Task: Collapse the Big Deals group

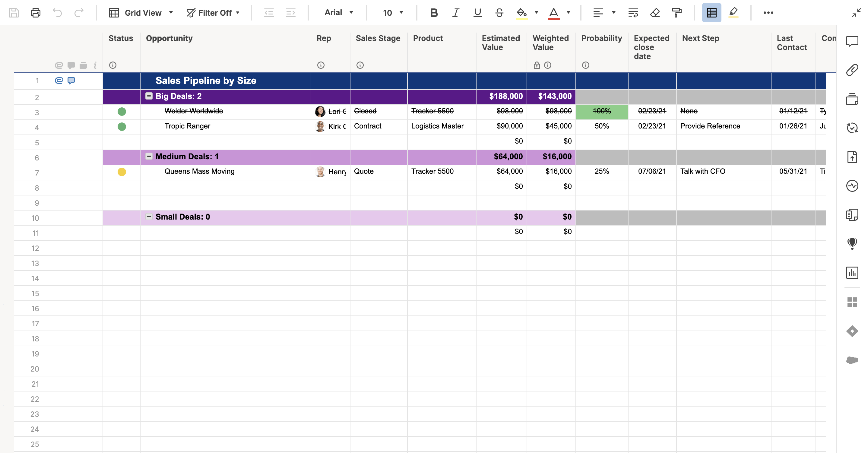Action: point(149,96)
